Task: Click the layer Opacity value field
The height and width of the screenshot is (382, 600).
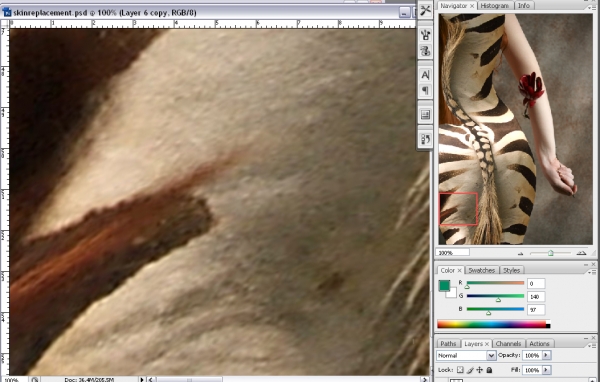Action: [532, 355]
